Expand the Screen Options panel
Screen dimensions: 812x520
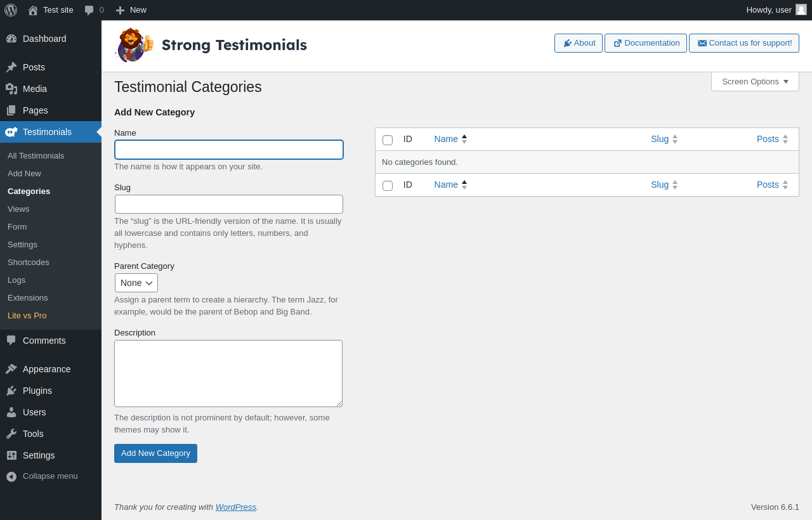[755, 82]
